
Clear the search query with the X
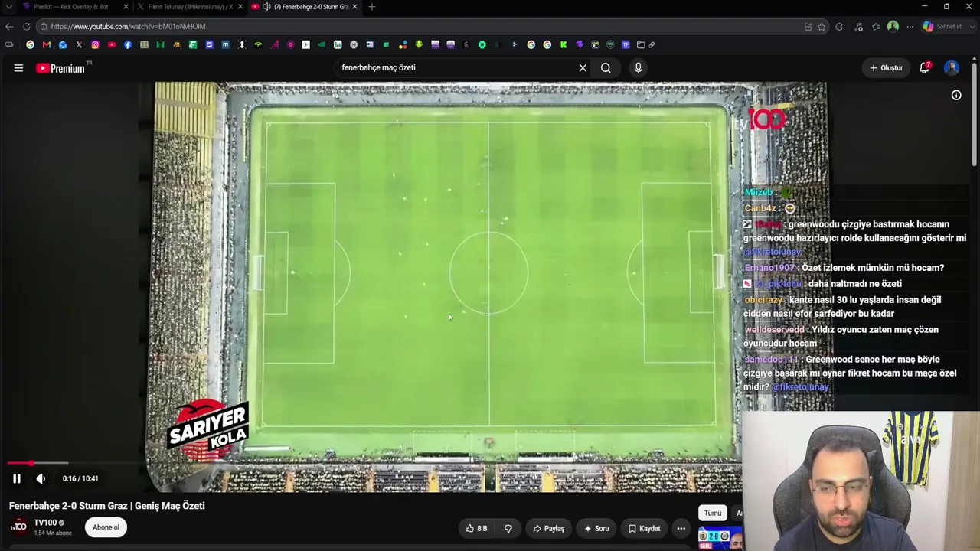click(x=583, y=68)
